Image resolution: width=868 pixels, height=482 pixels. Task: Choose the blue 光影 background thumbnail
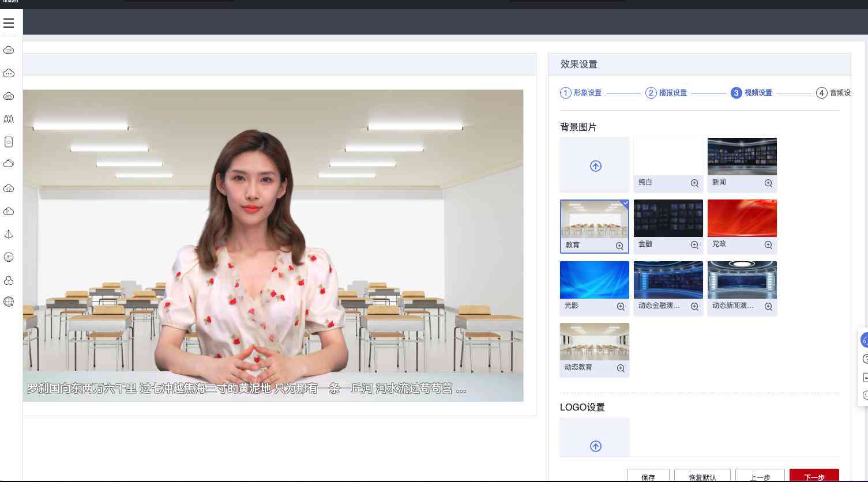pos(595,280)
